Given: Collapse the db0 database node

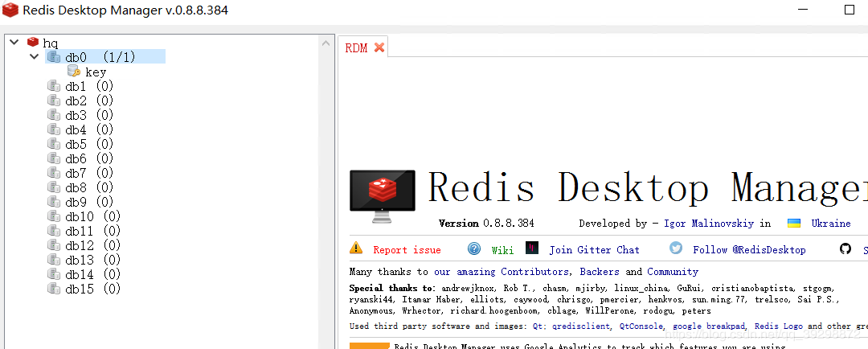Looking at the screenshot, I should (35, 56).
